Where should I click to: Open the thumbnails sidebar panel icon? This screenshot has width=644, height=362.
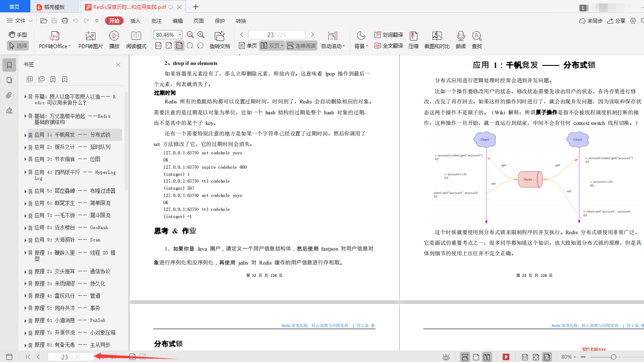click(x=9, y=80)
